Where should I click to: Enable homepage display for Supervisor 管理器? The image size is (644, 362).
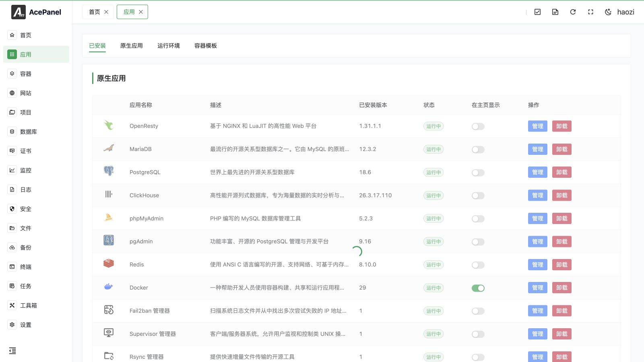[x=478, y=334]
